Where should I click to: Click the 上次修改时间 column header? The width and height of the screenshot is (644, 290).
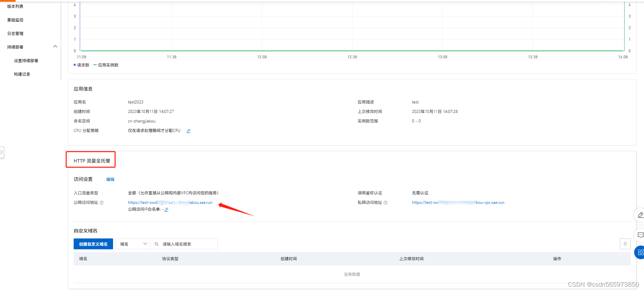tap(411, 259)
